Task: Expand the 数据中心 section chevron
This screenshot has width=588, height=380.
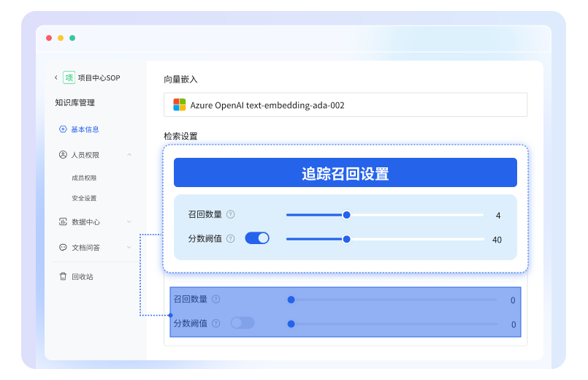Action: pyautogui.click(x=129, y=221)
